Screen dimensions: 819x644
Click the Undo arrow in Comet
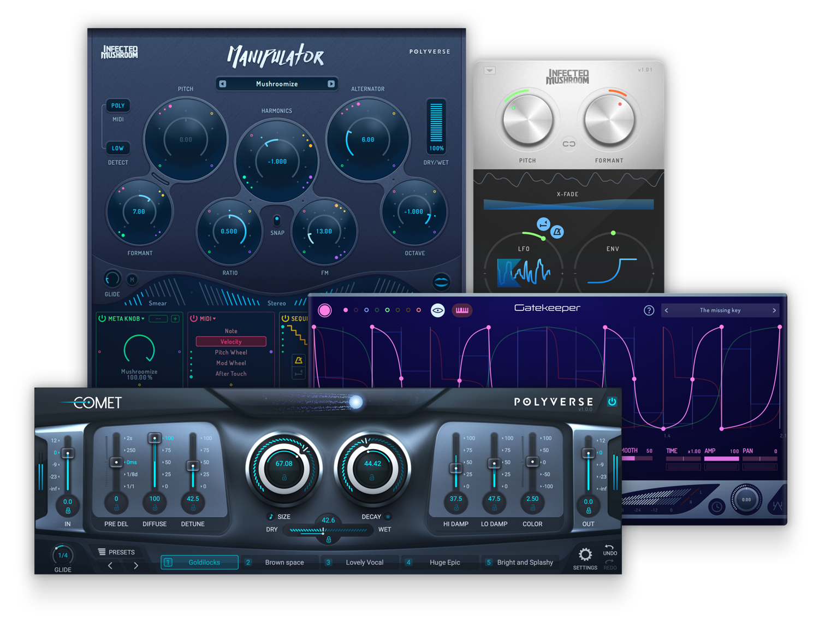click(609, 547)
